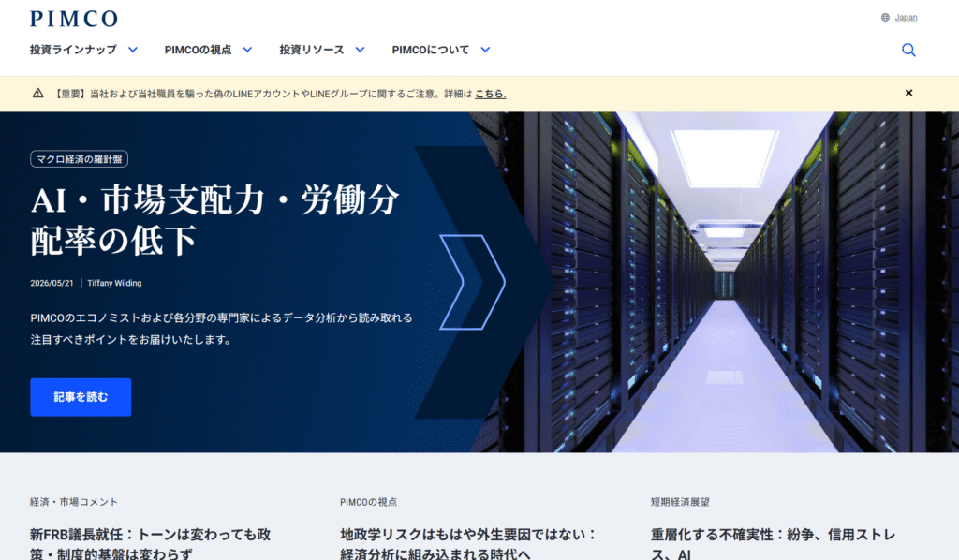This screenshot has width=959, height=560.
Task: Open the PIMCOについて menu
Action: (431, 50)
